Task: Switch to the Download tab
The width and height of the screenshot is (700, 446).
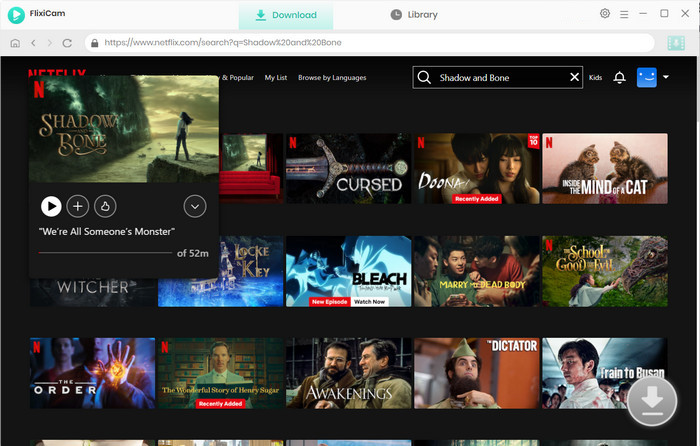Action: pyautogui.click(x=286, y=15)
